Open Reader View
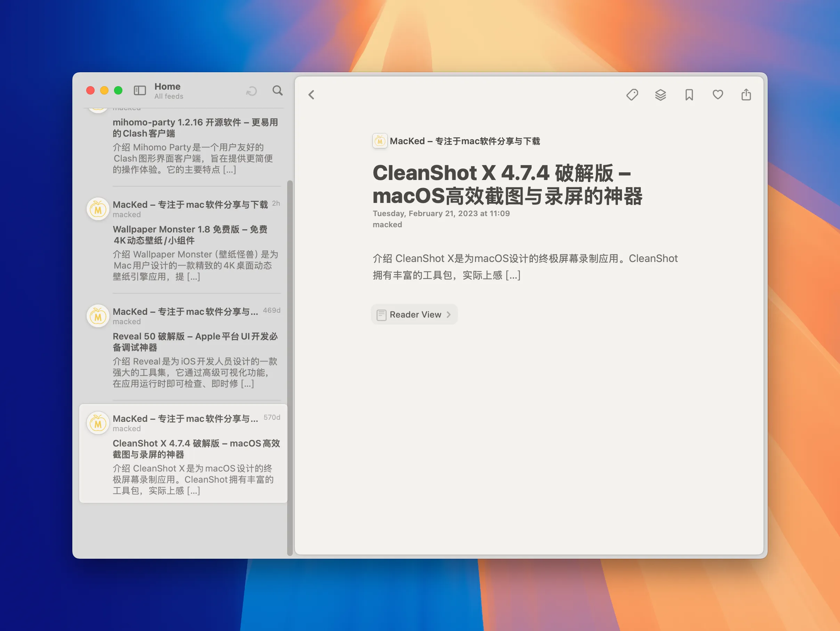The height and width of the screenshot is (631, 840). (x=414, y=314)
